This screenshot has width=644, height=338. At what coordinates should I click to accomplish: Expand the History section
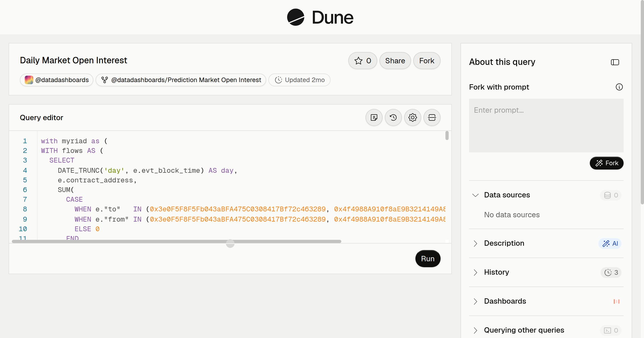(475, 272)
